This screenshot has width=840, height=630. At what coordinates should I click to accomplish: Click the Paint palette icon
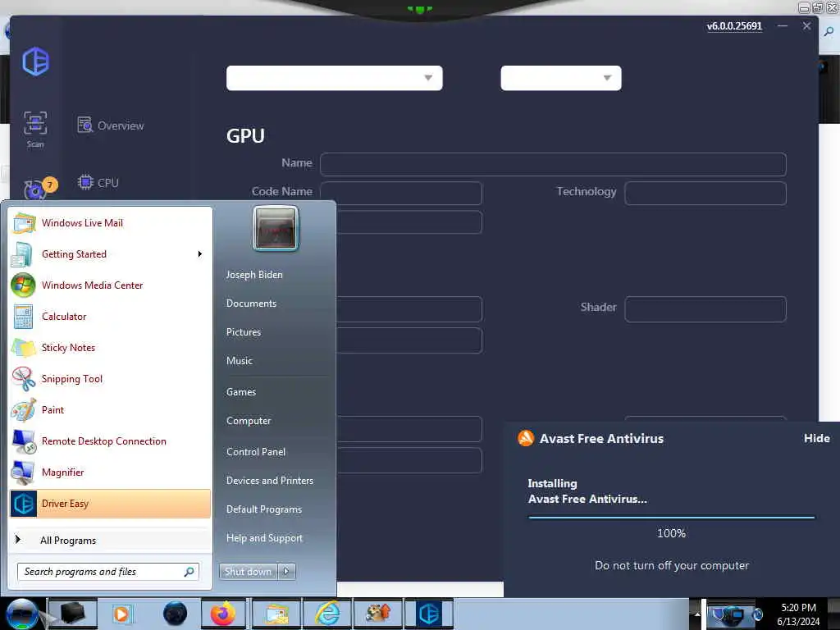coord(24,410)
